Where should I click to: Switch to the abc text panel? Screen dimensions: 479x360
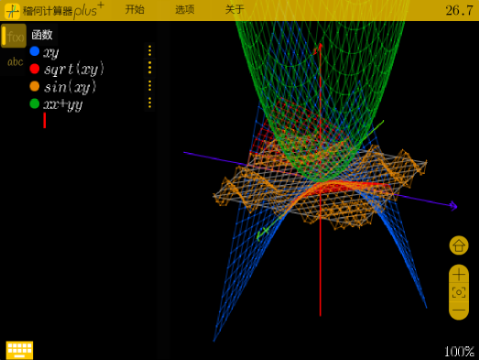(x=15, y=62)
